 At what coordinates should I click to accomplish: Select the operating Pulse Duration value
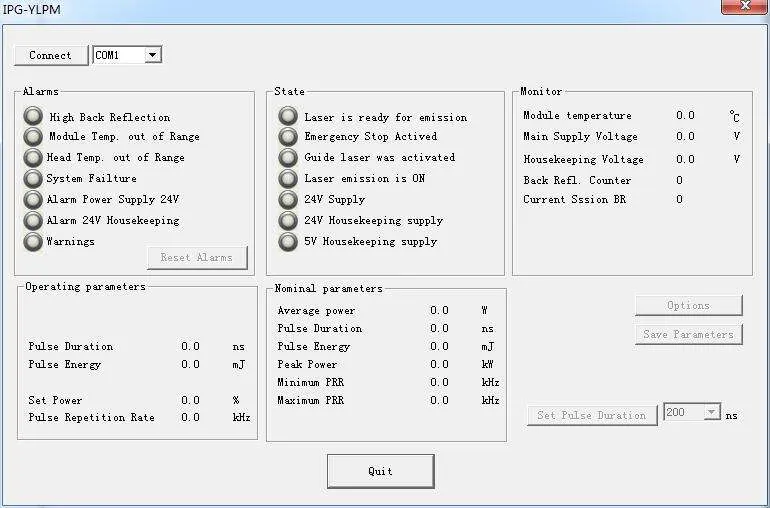click(x=190, y=346)
